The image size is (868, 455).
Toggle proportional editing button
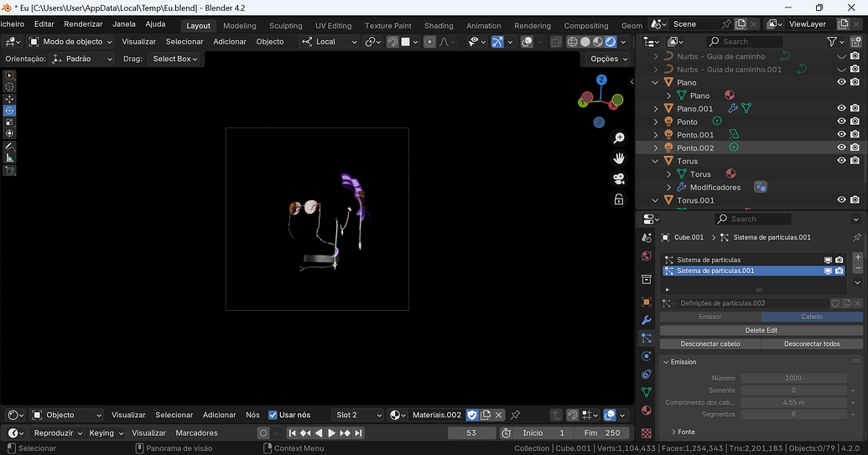tap(429, 41)
